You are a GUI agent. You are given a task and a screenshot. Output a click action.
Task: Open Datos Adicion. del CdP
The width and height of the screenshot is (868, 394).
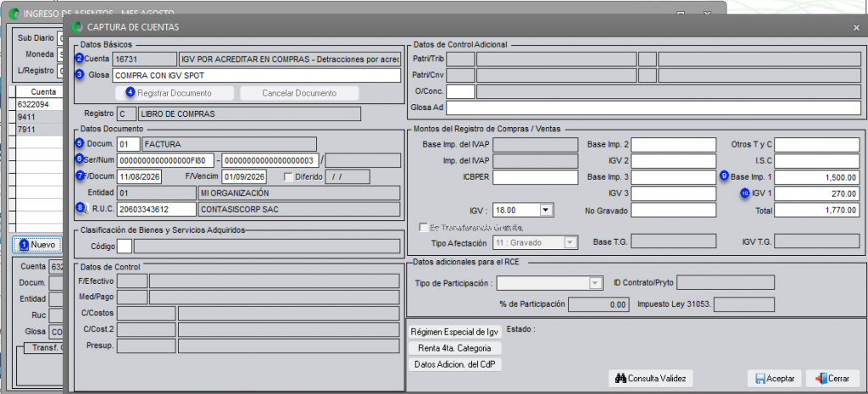[x=455, y=364]
